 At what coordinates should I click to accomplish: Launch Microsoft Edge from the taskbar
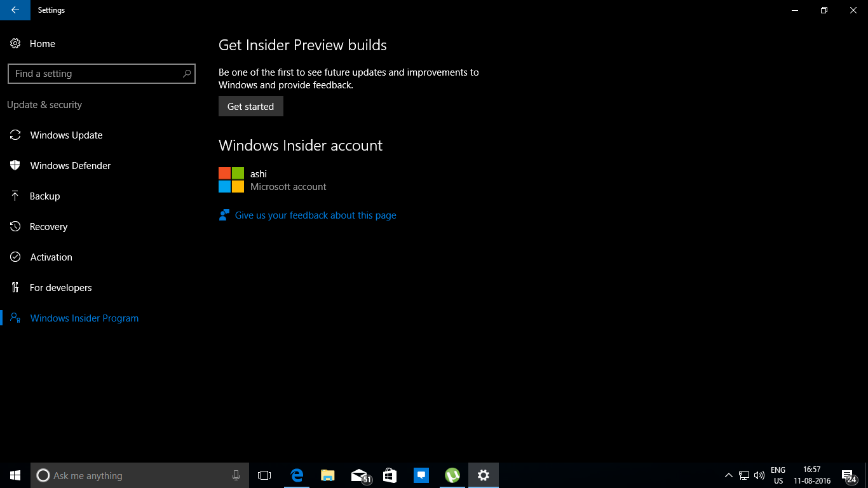click(296, 475)
